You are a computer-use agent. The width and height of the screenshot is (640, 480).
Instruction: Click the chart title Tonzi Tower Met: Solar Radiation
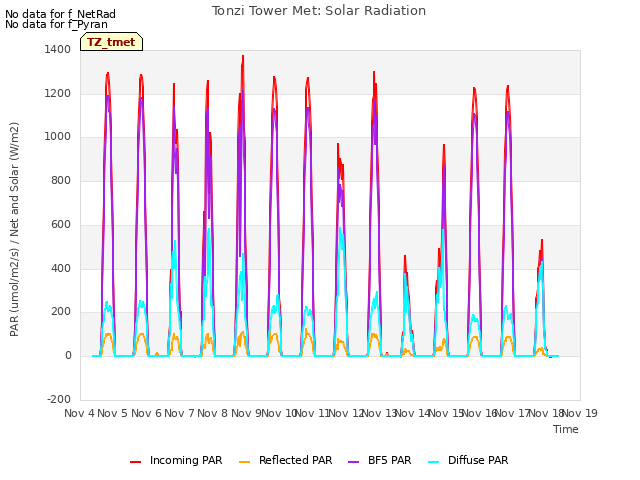click(x=319, y=11)
